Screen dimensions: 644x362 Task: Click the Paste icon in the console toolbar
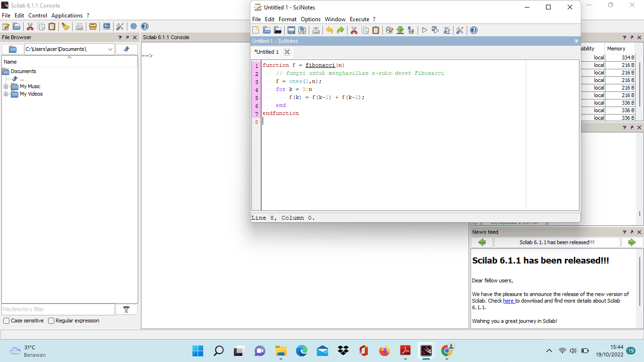52,27
